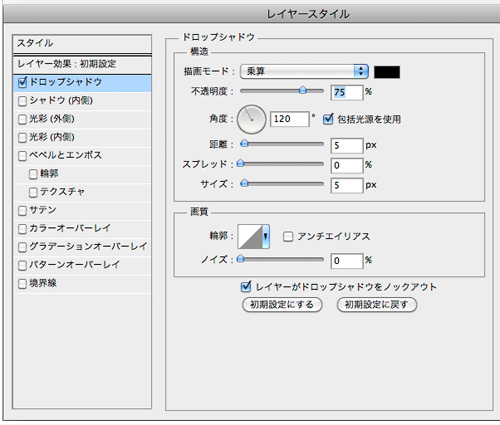Enable the テクスチャ checkbox

(x=33, y=192)
